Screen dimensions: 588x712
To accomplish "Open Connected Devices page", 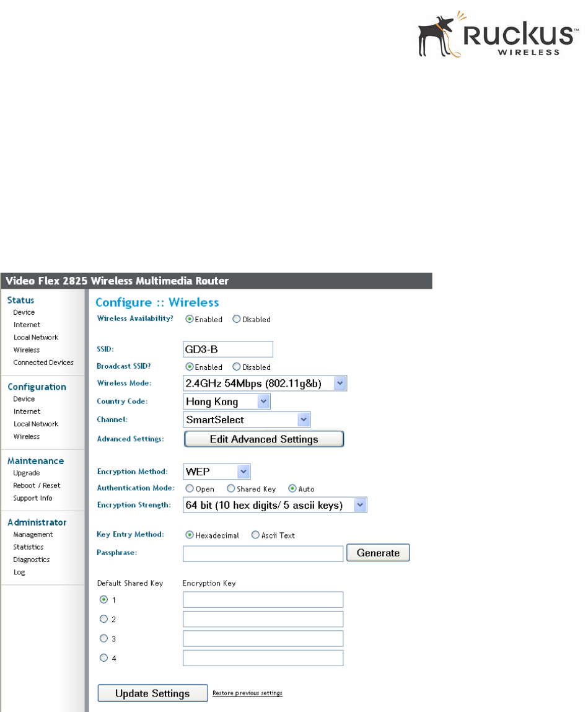I will (43, 363).
